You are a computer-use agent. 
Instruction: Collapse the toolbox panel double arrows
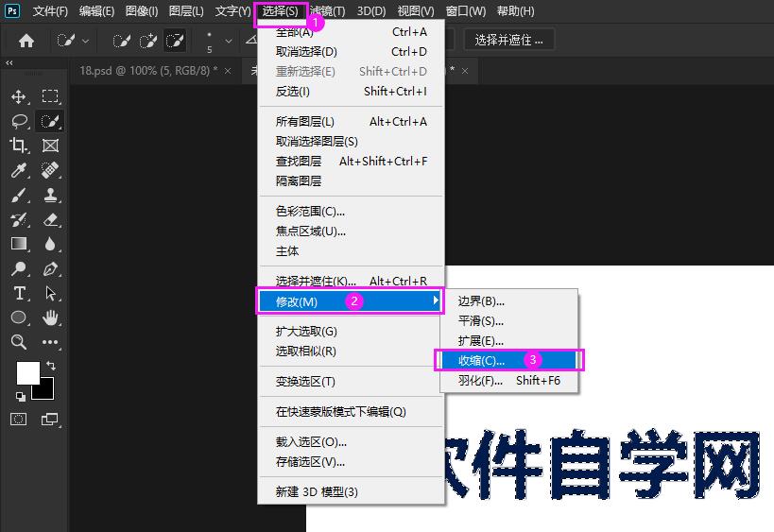point(9,62)
